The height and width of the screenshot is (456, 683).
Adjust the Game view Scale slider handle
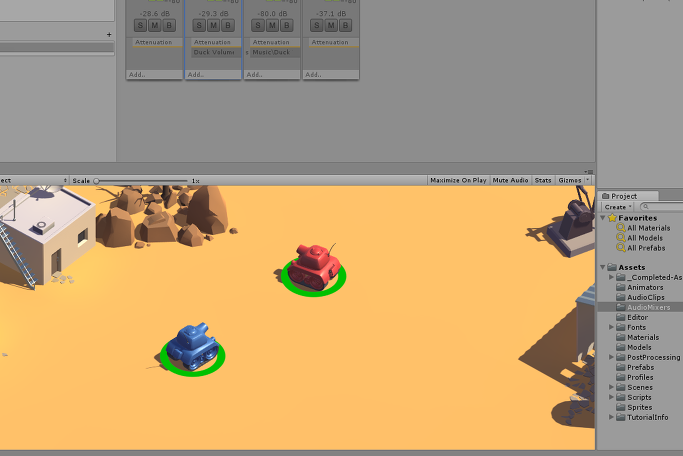point(96,181)
